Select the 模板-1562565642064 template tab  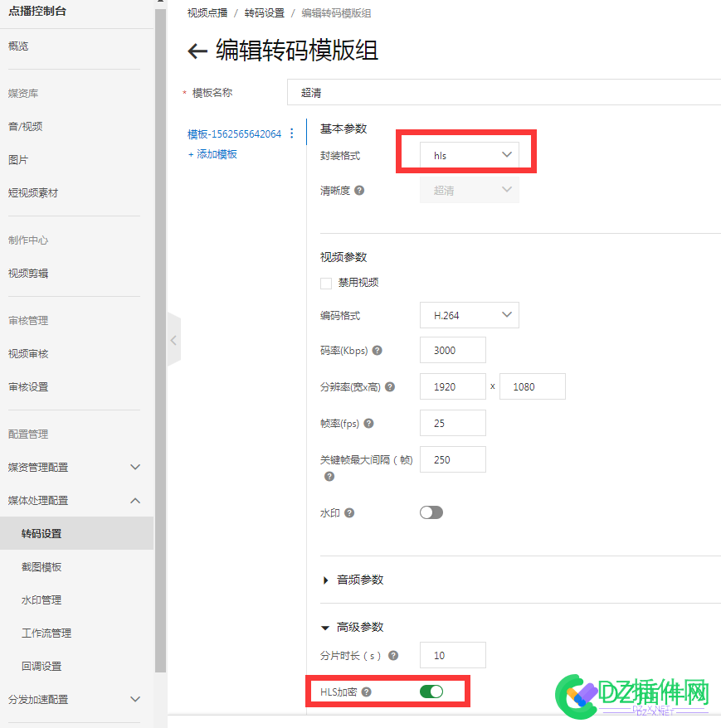234,133
